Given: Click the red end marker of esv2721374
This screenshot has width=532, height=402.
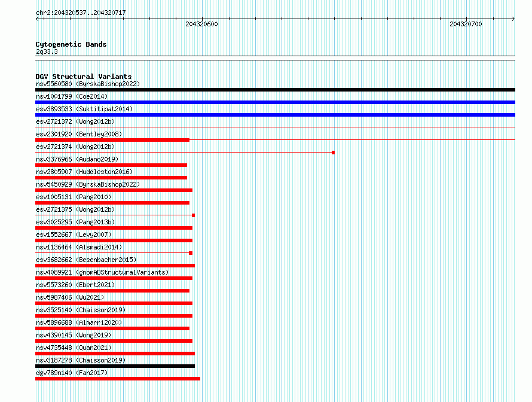Looking at the screenshot, I should tap(333, 153).
